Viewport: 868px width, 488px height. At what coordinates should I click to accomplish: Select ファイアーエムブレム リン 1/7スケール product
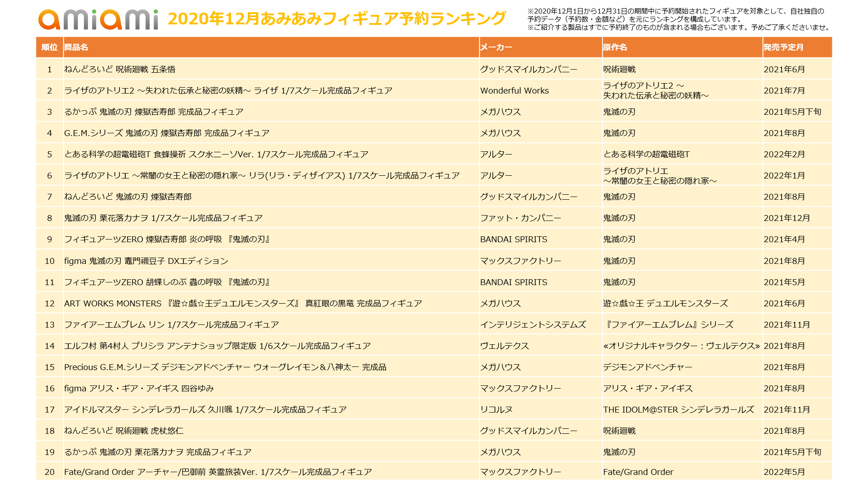click(171, 324)
